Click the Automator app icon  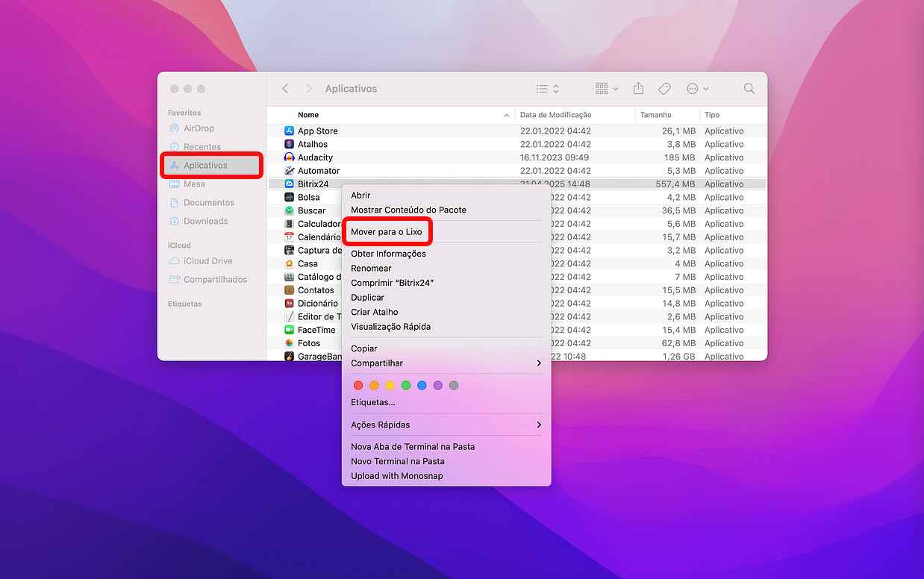pos(290,171)
